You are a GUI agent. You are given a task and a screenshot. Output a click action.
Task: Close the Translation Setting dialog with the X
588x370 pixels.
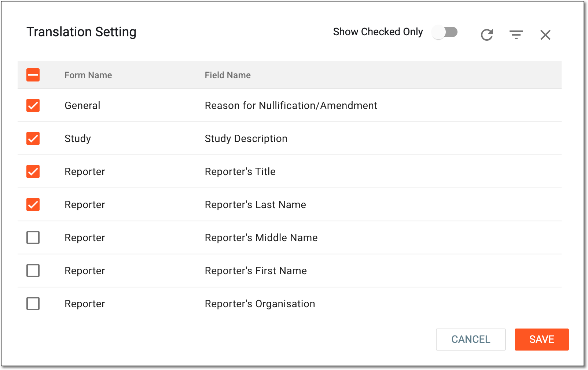tap(545, 35)
